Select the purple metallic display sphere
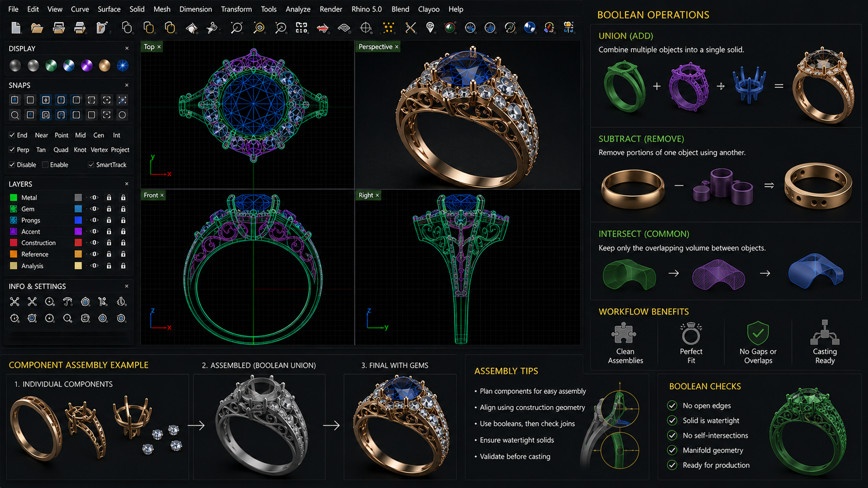Screen dimensions: 868x488 coord(87,66)
